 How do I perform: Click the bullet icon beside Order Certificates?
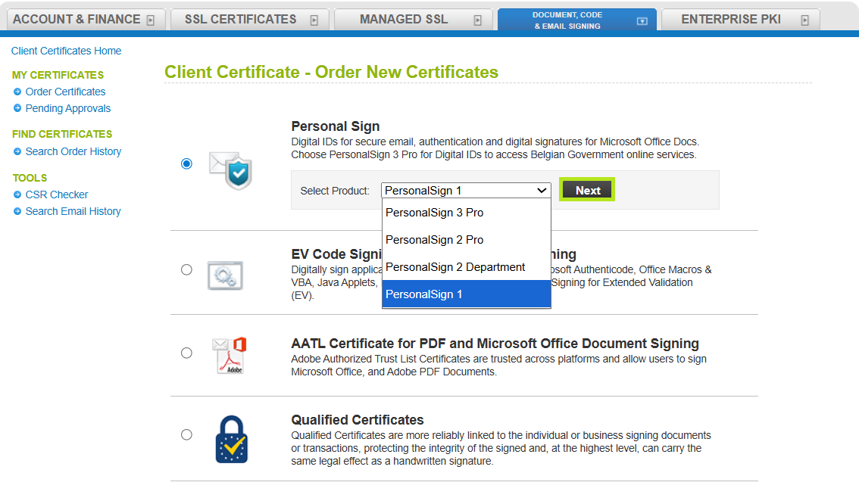17,92
